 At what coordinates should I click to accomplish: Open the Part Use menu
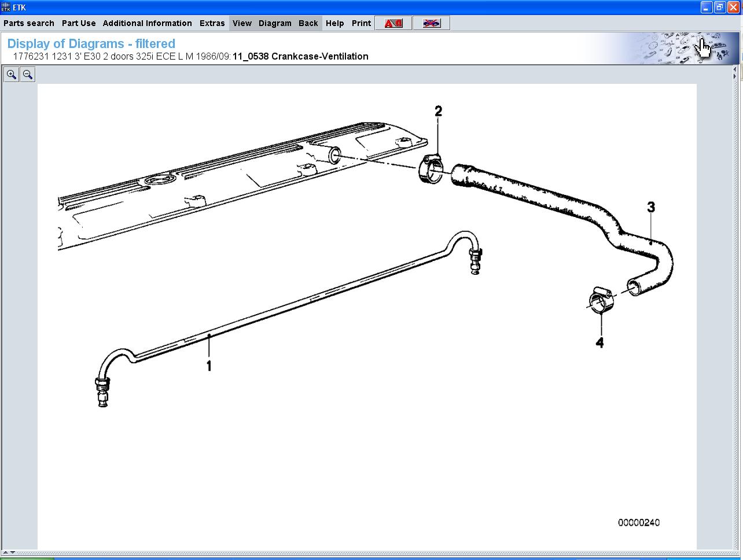[79, 23]
